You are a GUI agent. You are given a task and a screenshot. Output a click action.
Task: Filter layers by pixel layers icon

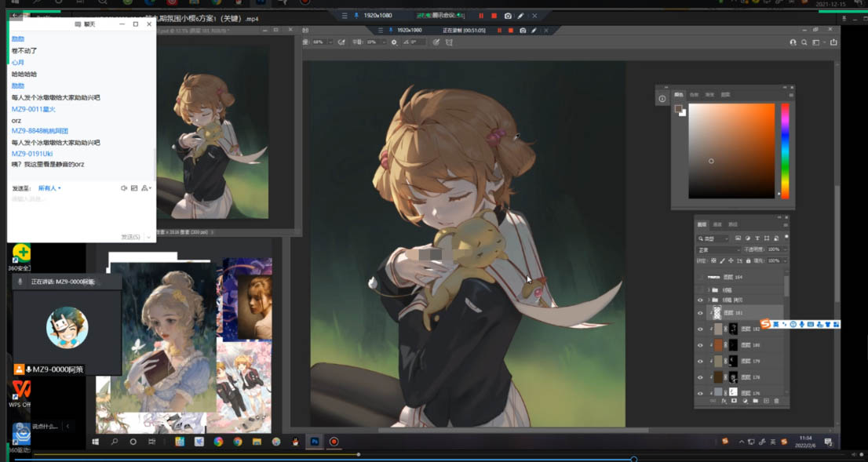(738, 238)
